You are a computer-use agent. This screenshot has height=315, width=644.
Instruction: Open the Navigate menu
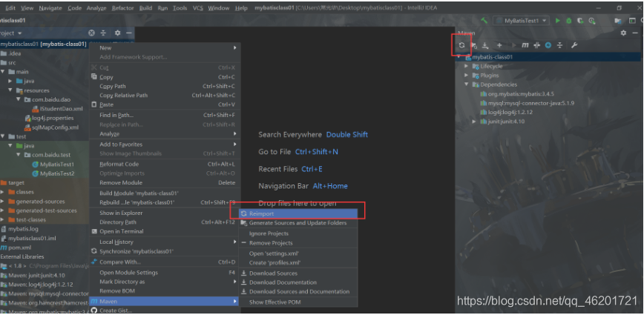pos(50,8)
